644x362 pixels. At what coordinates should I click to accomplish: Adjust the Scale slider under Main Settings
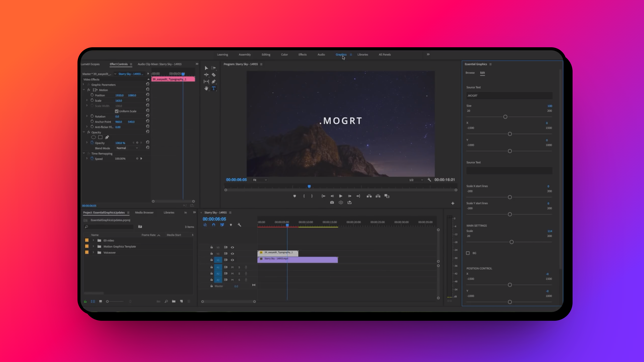tap(512, 242)
